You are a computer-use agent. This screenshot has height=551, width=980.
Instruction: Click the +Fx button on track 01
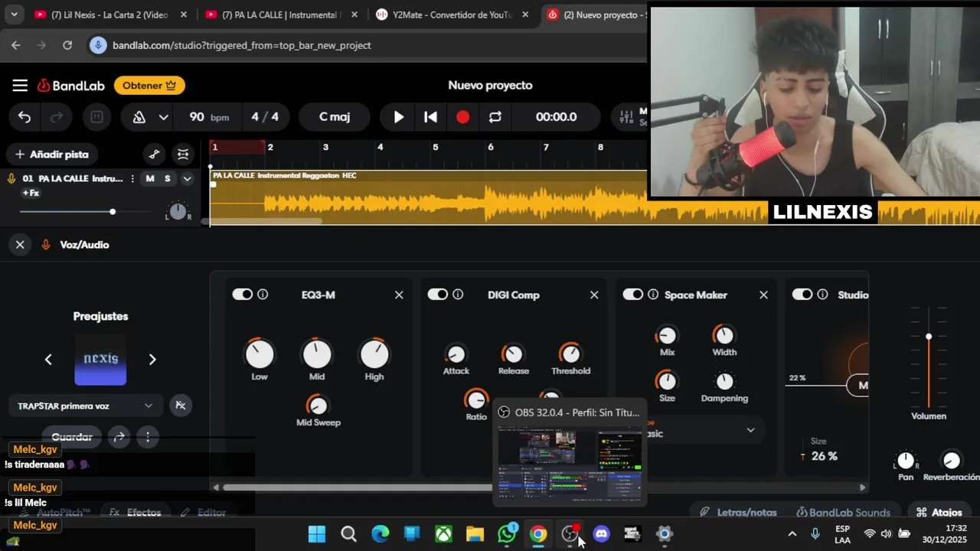point(31,193)
